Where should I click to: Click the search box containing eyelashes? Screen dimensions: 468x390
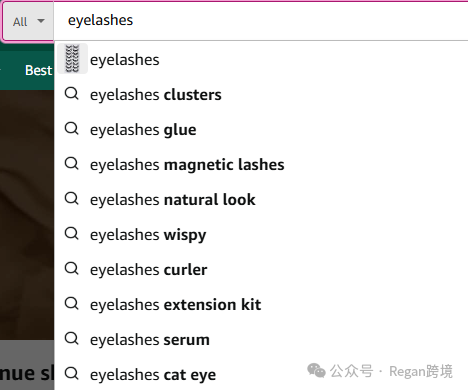(261, 21)
